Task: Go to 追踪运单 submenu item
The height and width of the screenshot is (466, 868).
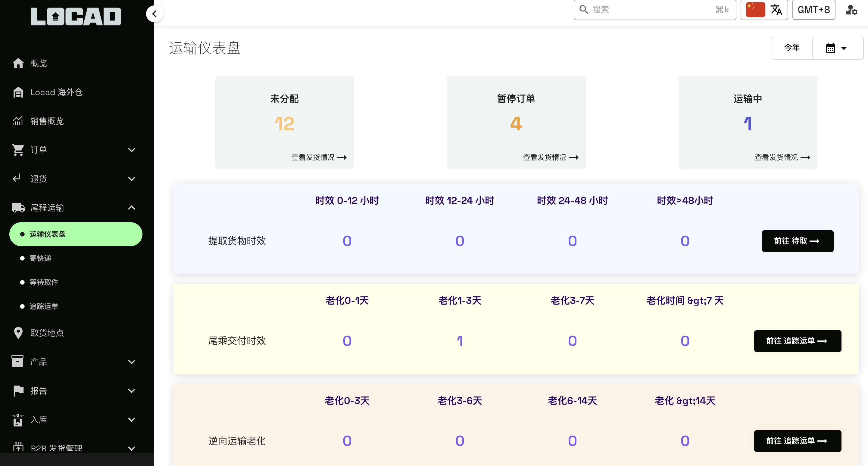Action: point(44,306)
